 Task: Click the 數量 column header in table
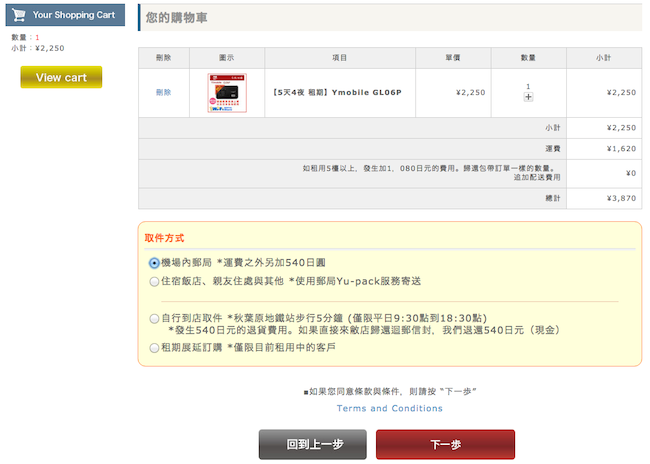click(528, 58)
